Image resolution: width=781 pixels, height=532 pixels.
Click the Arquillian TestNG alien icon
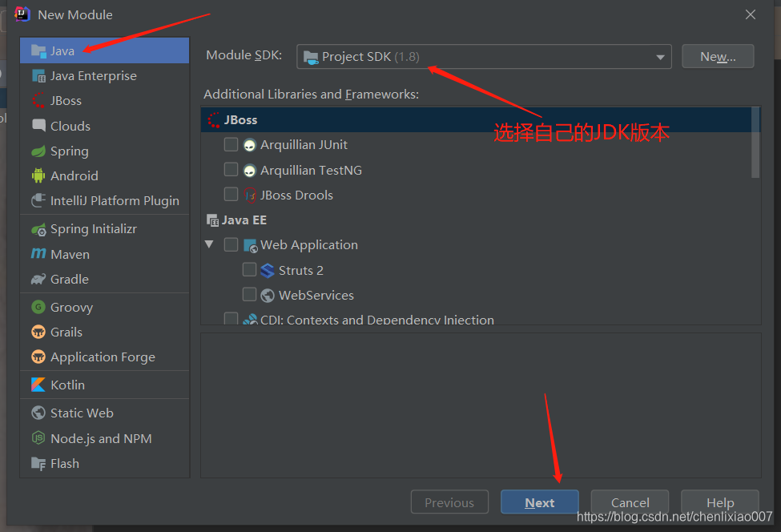pos(250,171)
